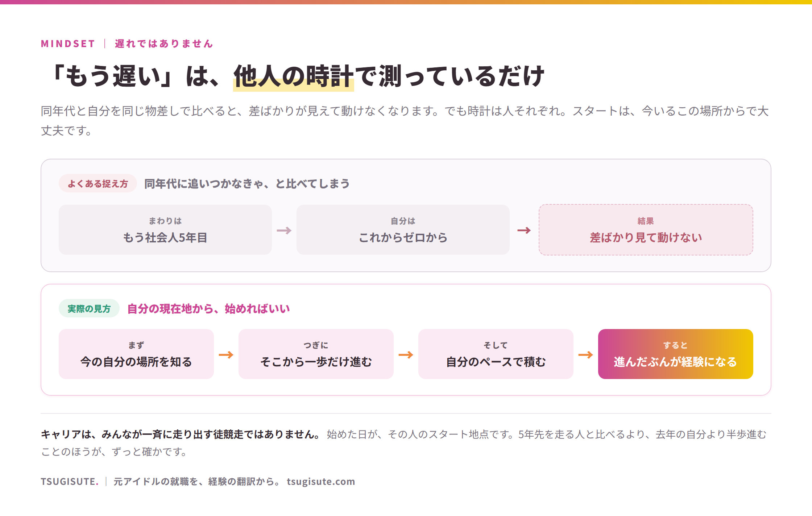812x516 pixels.
Task: Click the 遅れではありません subtitle
Action: (164, 44)
